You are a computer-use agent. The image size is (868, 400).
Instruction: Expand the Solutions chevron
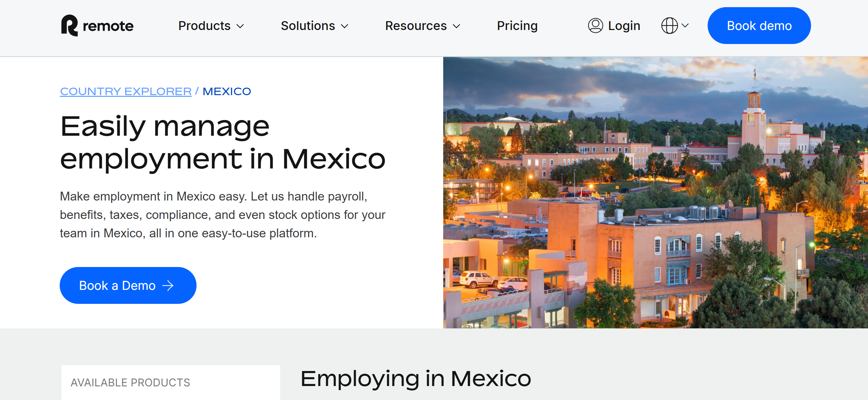[345, 26]
